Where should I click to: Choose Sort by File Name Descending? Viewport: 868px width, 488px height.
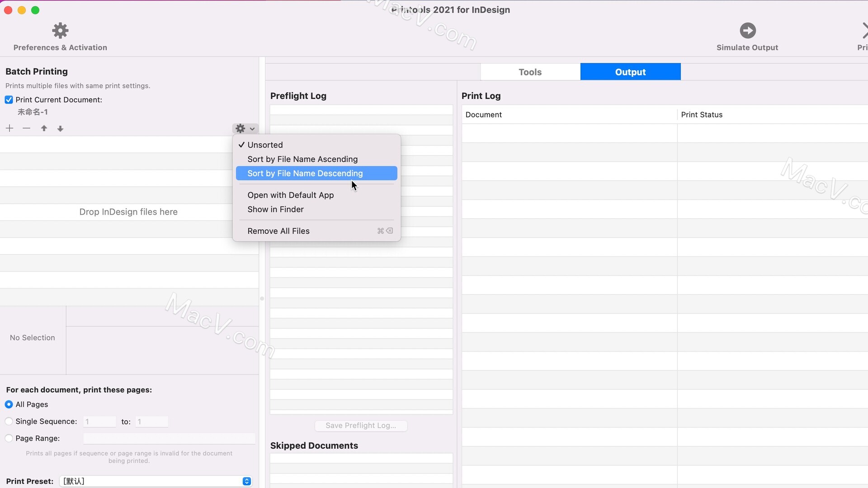[316, 174]
